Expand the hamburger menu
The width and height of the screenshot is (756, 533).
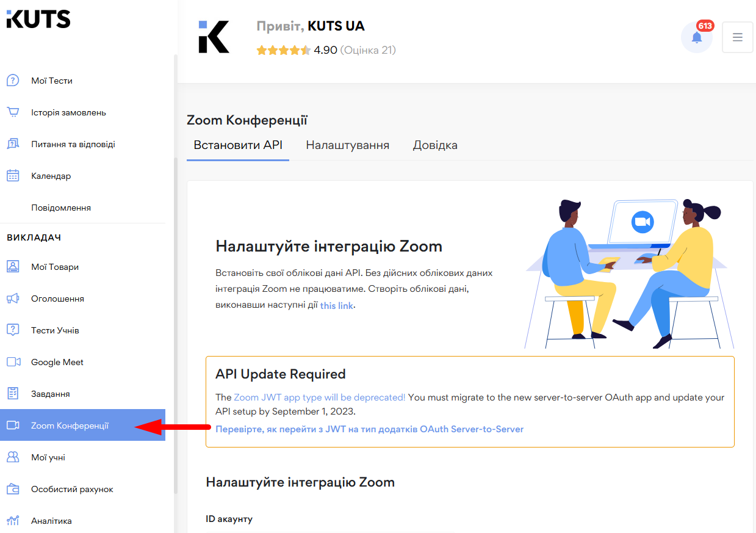click(x=737, y=37)
